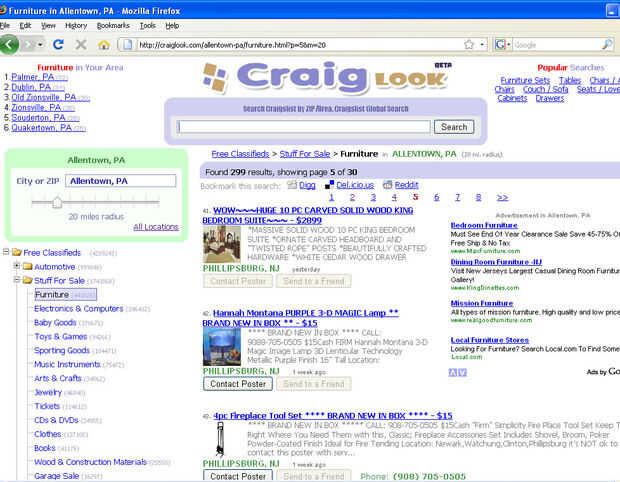This screenshot has height=482, width=620.
Task: Click the Craigslist search text box
Action: point(304,127)
